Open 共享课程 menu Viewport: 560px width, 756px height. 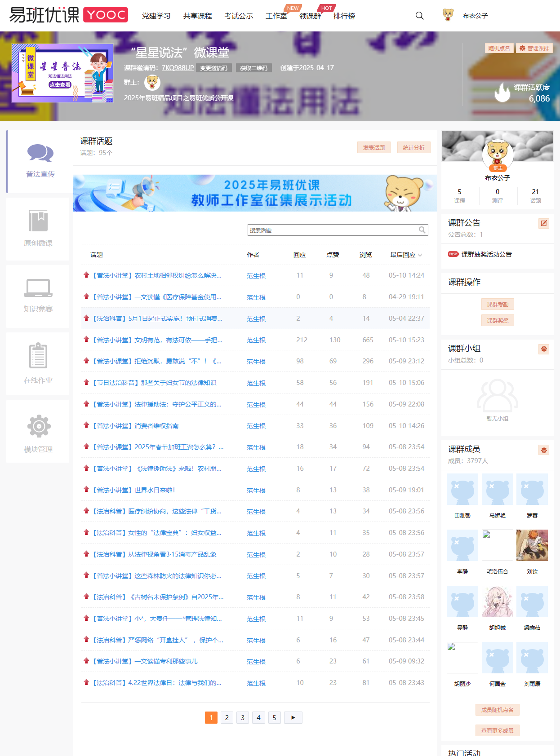[x=198, y=16]
